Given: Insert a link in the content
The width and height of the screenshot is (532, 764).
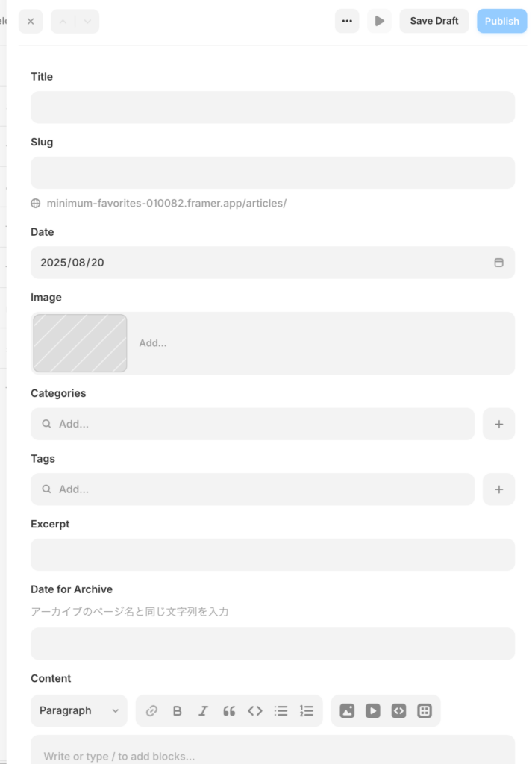Looking at the screenshot, I should click(x=152, y=711).
